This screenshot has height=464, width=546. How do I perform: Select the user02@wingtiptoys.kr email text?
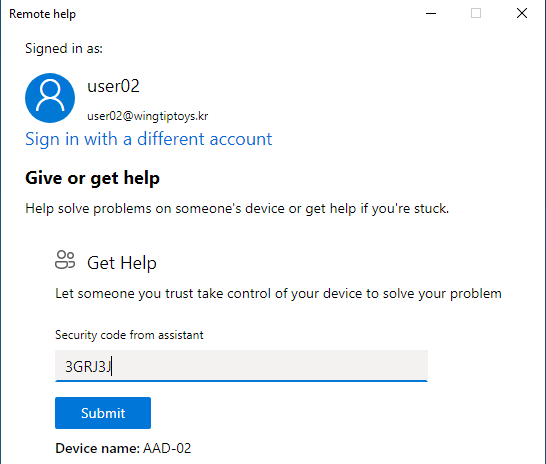[x=148, y=116]
